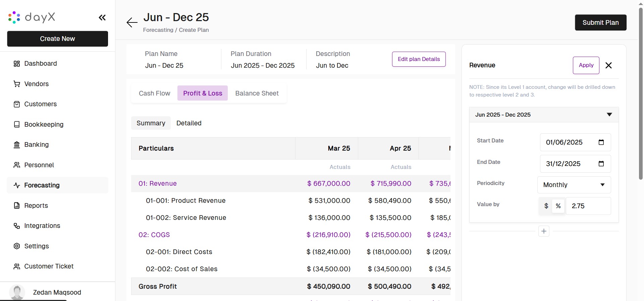Switch to the Cash Flow tab
The width and height of the screenshot is (644, 301).
(154, 94)
